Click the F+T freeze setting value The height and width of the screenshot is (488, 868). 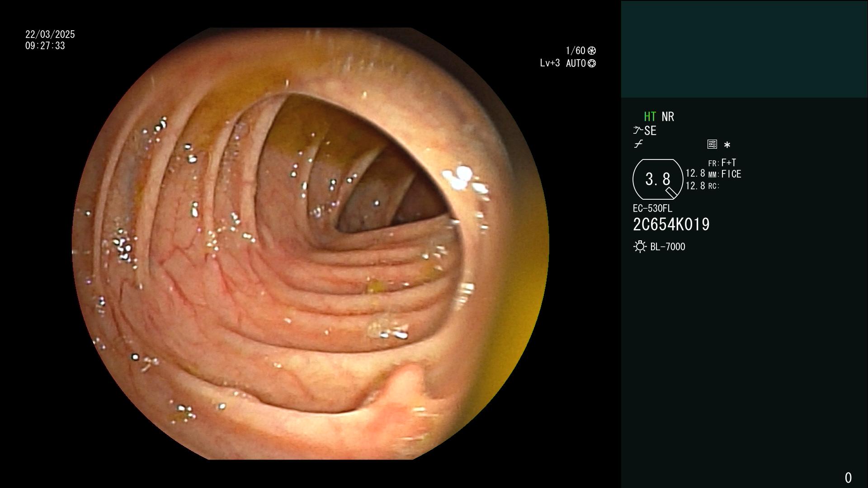[729, 162]
